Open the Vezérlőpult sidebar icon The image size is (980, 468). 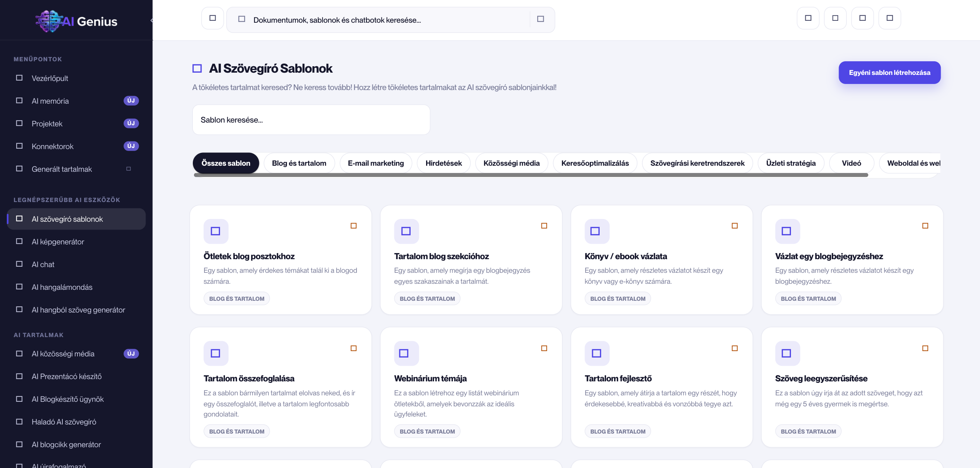(x=19, y=78)
